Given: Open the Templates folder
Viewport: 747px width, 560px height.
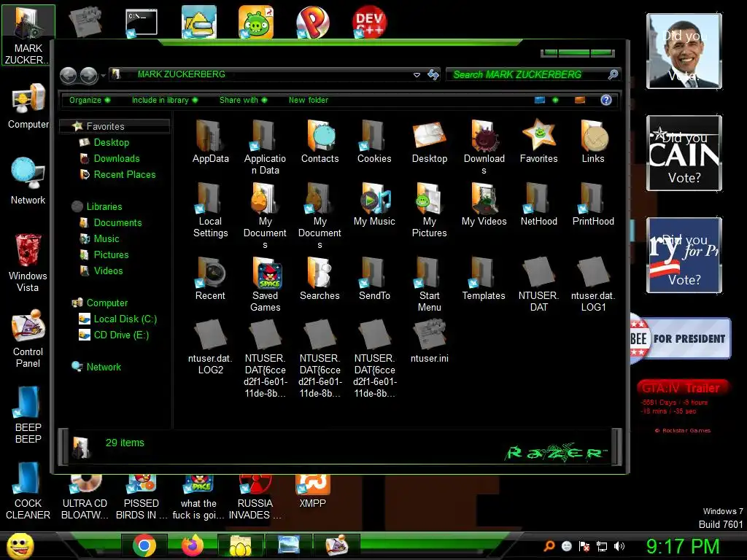Looking at the screenshot, I should [x=484, y=279].
